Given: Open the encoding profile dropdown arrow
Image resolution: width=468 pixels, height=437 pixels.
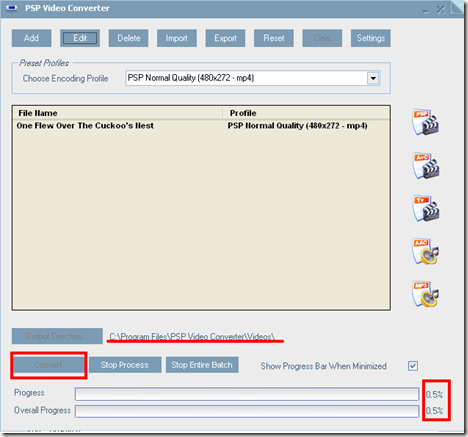Looking at the screenshot, I should pos(373,78).
